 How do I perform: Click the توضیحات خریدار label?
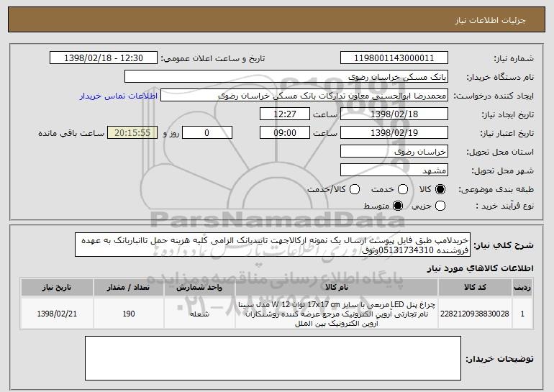[499, 359]
